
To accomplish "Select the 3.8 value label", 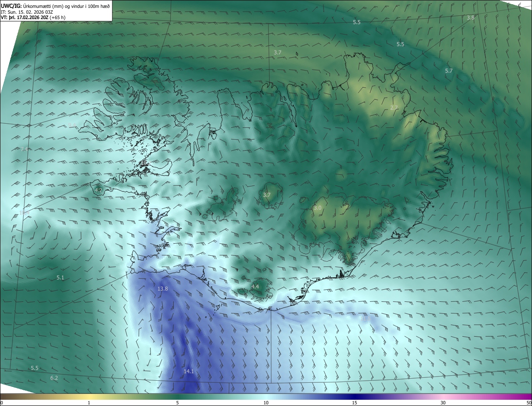I will (x=470, y=17).
